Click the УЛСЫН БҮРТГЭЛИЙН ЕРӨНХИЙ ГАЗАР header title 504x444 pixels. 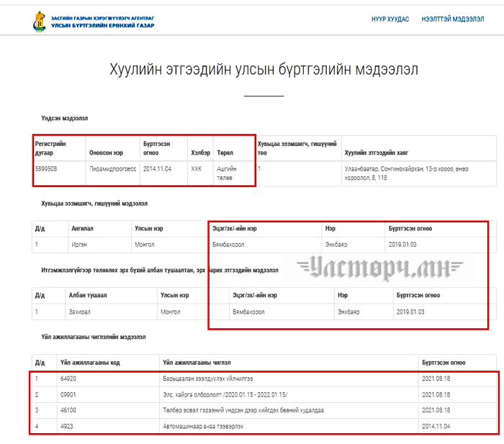(102, 25)
